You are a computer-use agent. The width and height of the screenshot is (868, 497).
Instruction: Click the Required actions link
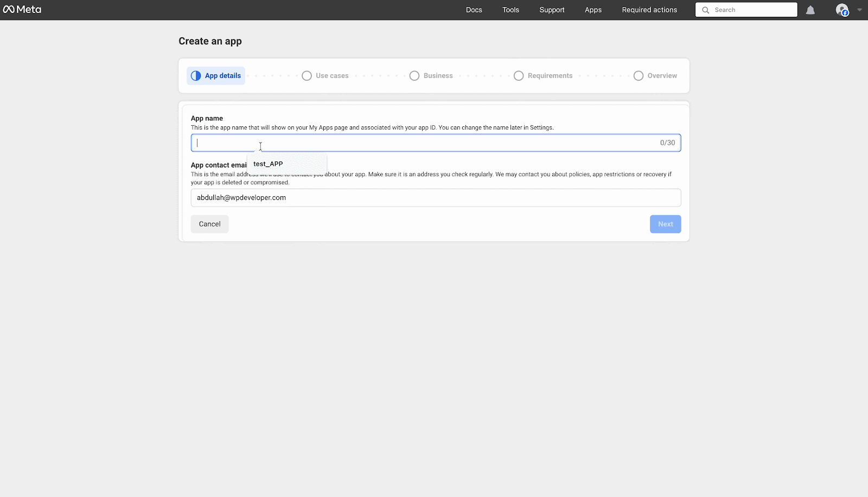649,9
